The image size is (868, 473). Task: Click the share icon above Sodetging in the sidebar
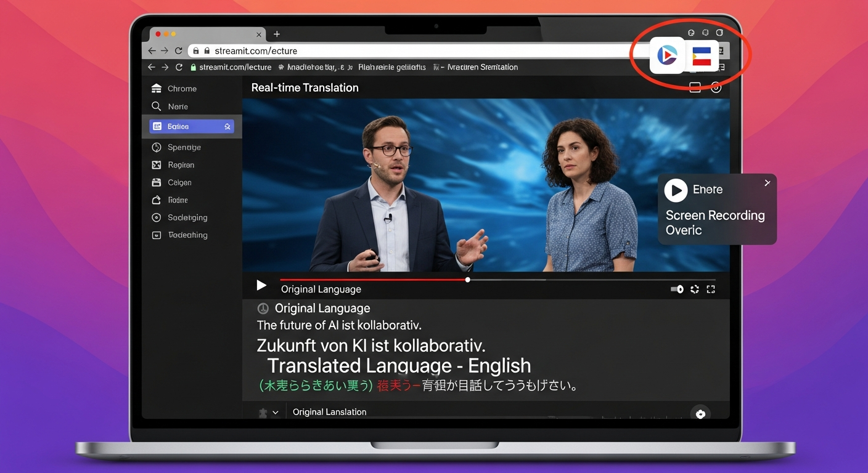pos(156,200)
